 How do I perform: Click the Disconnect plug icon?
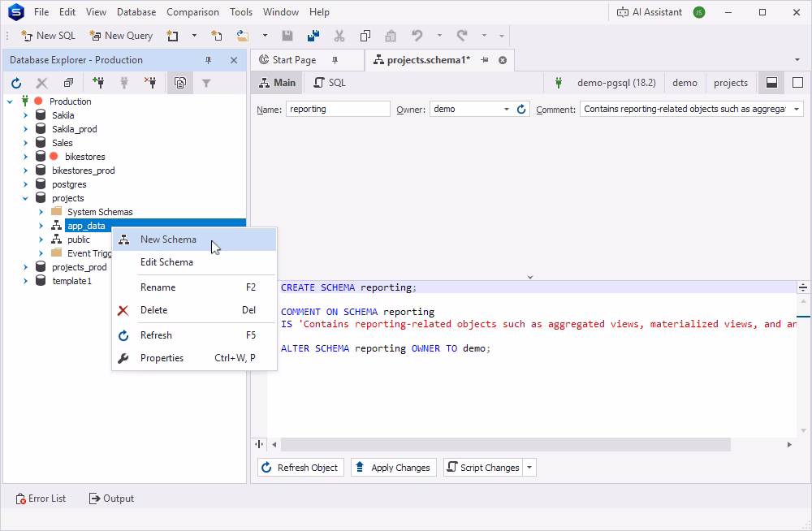pyautogui.click(x=150, y=83)
